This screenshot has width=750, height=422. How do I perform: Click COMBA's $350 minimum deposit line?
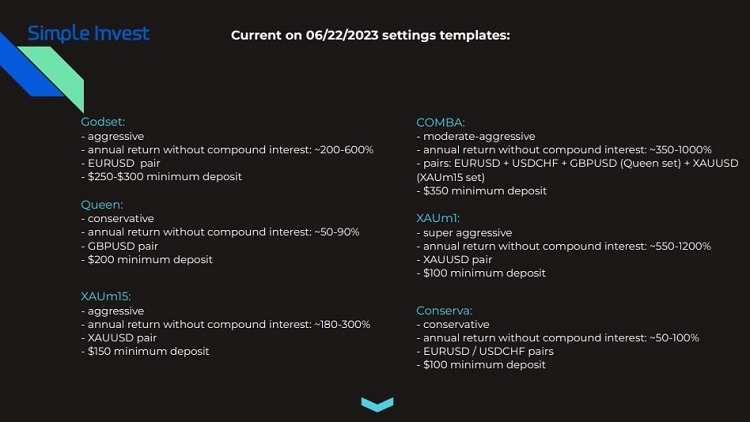482,191
